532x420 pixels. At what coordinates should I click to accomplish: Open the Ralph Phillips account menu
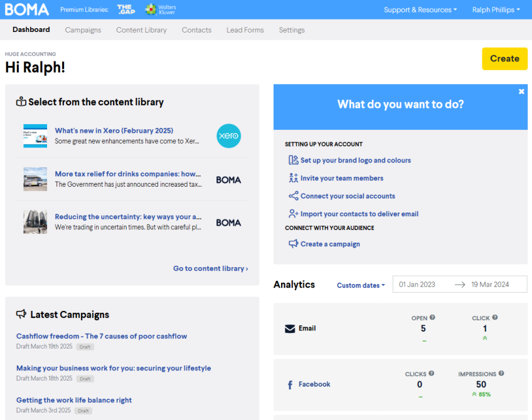[x=495, y=9]
